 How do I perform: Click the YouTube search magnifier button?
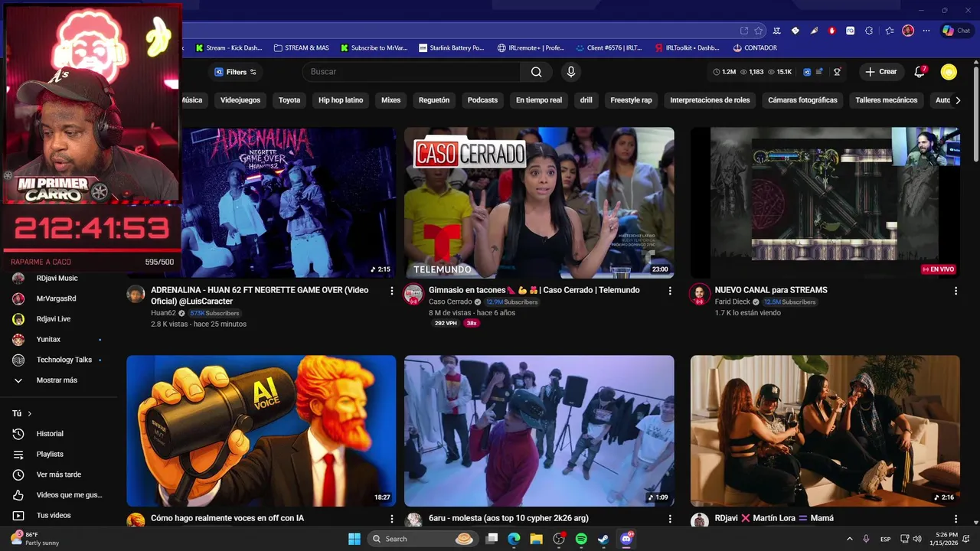click(x=536, y=72)
